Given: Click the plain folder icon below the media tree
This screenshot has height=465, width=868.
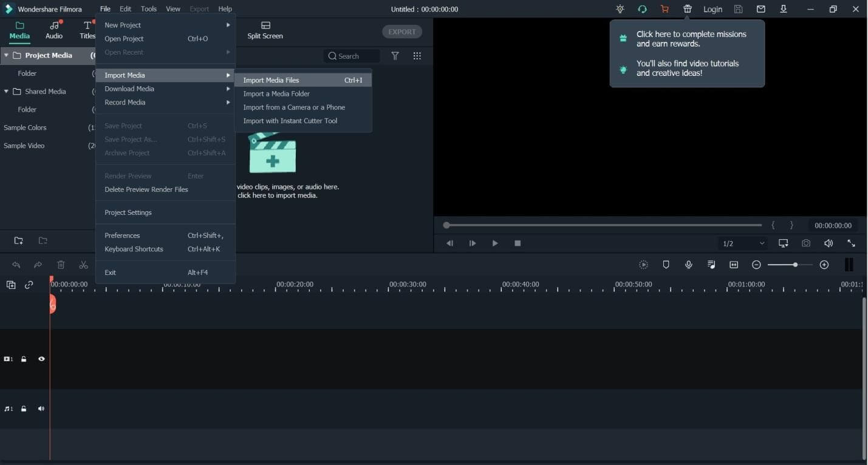Looking at the screenshot, I should pyautogui.click(x=43, y=241).
